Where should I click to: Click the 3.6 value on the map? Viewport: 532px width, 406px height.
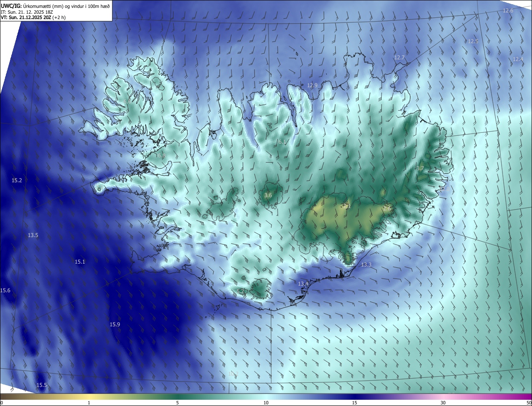pyautogui.click(x=268, y=195)
